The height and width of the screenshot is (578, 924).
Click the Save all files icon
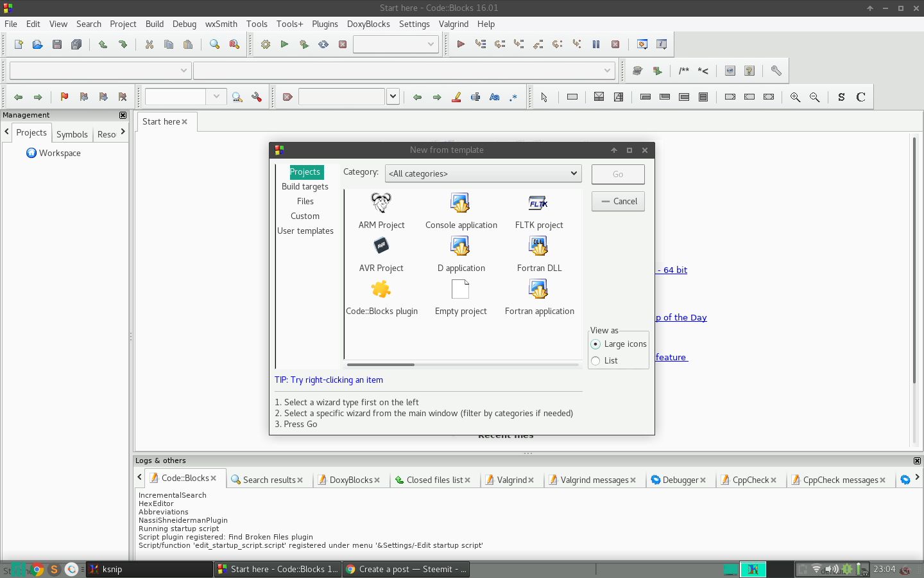click(76, 44)
